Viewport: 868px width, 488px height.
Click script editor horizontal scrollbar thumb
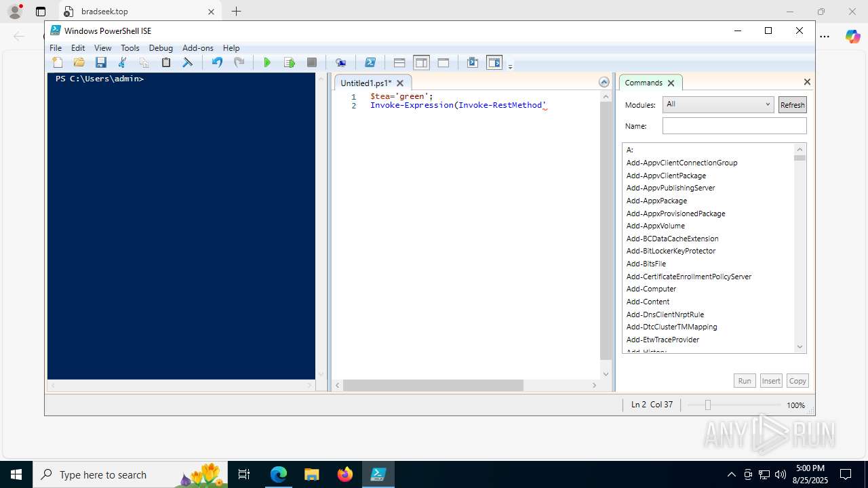click(433, 385)
